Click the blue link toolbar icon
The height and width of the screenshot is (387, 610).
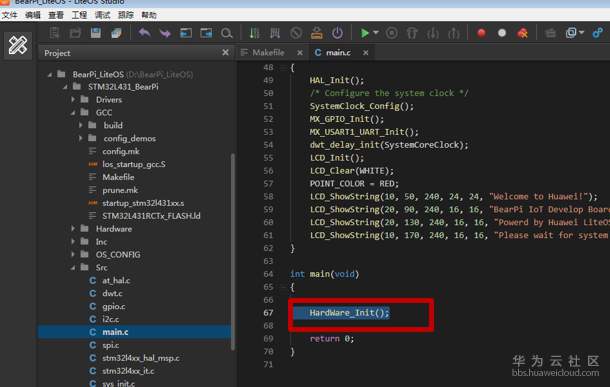tap(597, 33)
